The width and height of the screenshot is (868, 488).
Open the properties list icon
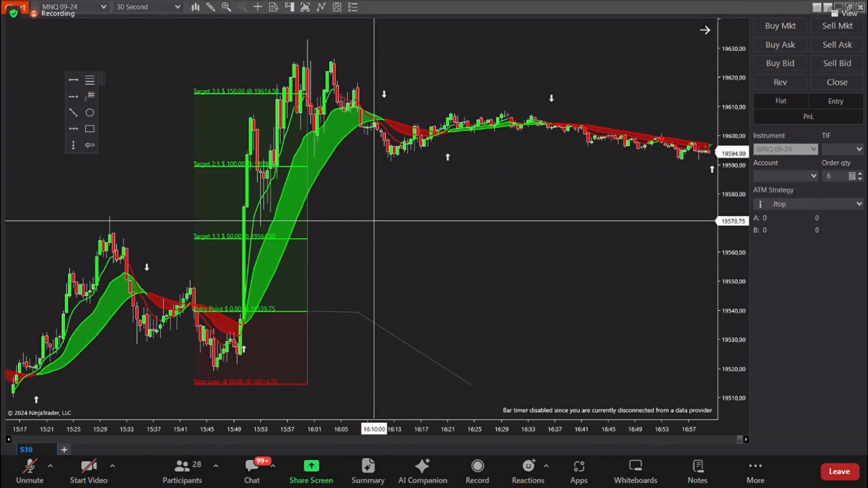click(x=353, y=7)
